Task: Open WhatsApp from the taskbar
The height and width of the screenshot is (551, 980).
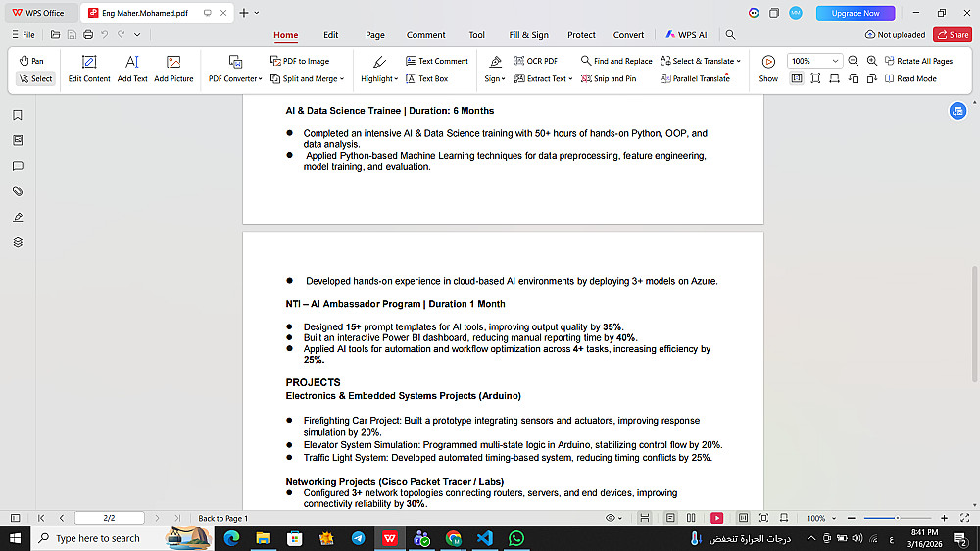Action: [x=516, y=538]
